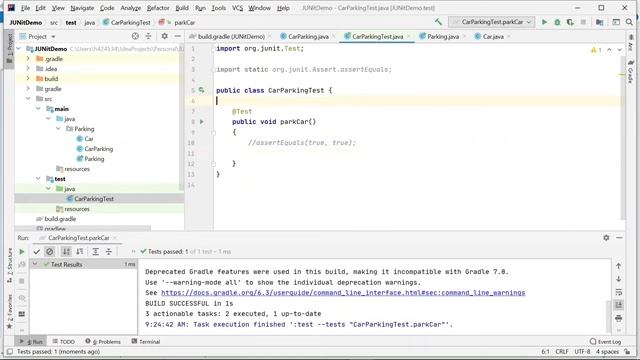The height and width of the screenshot is (360, 640).
Task: Rerun tests with the Run panel green arrow
Action: pyautogui.click(x=22, y=252)
